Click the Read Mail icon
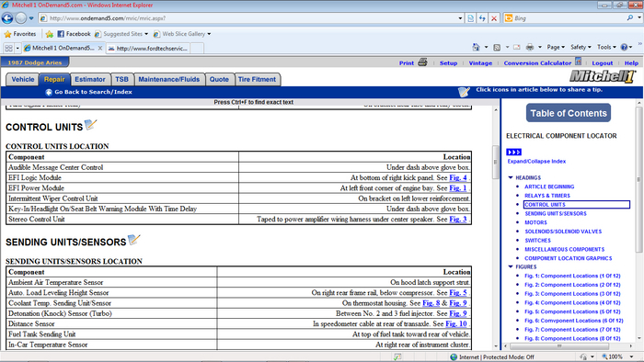 coord(517,47)
